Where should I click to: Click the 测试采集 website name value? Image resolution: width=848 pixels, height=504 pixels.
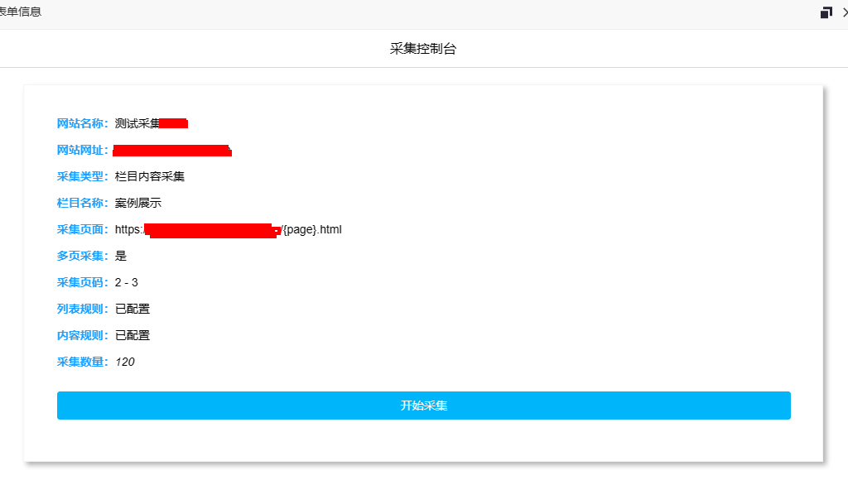(x=137, y=123)
